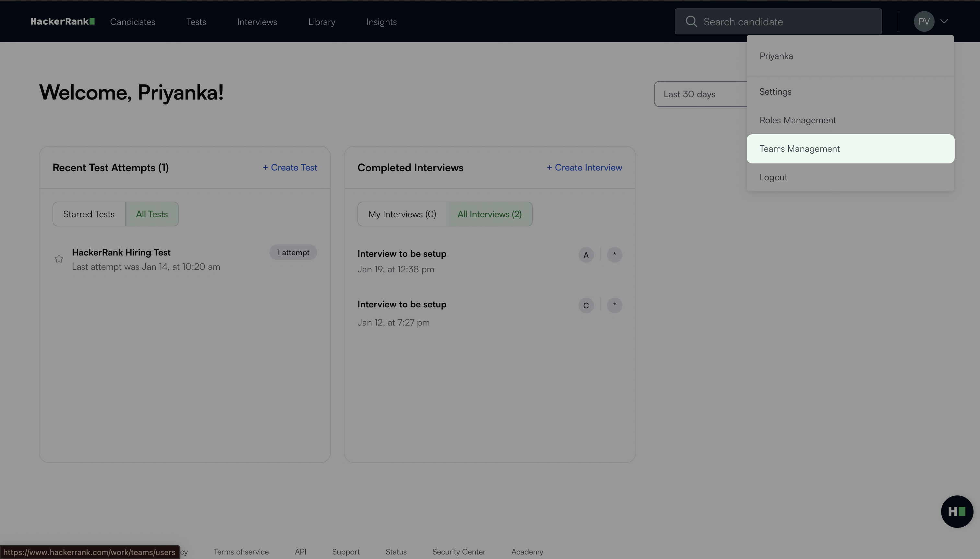Switch to Starred Tests filter
This screenshot has height=559, width=980.
(89, 214)
